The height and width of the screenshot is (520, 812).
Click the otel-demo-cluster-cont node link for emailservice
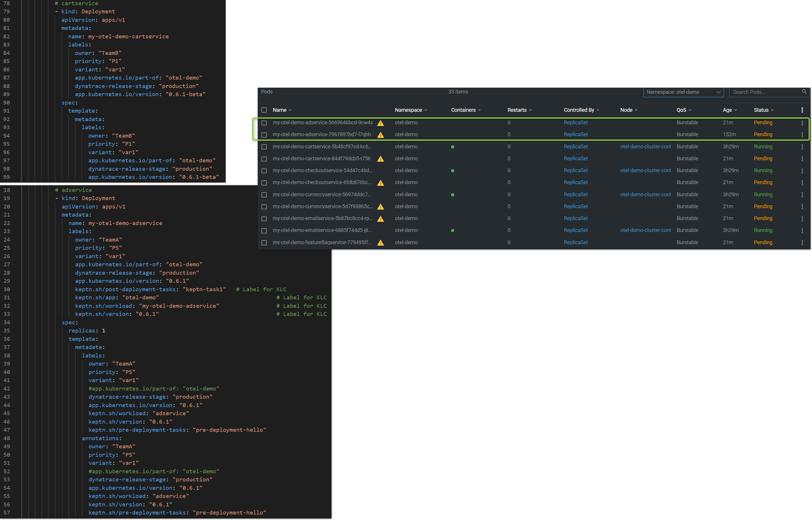pyautogui.click(x=646, y=230)
